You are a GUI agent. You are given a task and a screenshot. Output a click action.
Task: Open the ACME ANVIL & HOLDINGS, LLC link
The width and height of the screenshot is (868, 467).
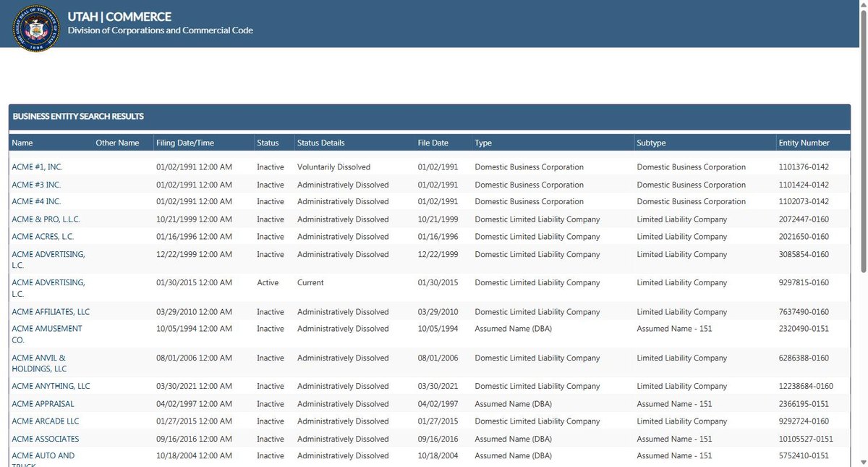click(x=39, y=363)
